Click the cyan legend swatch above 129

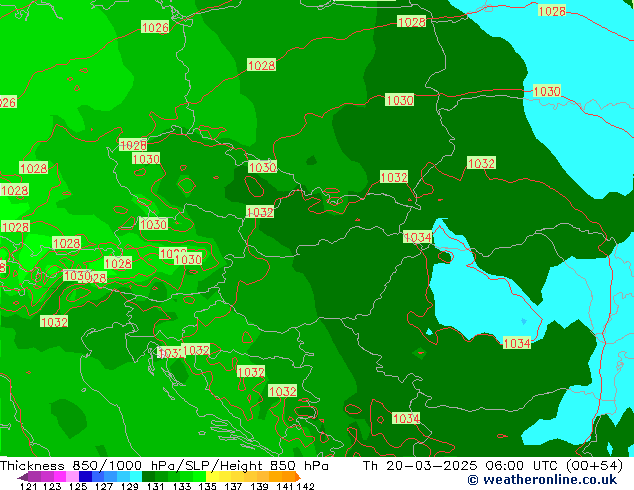136,477
